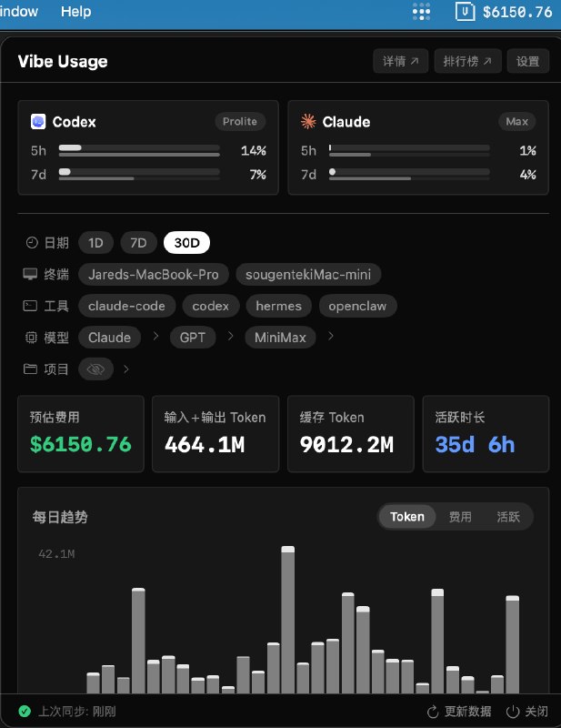Screen dimensions: 561x728
Task: Select the 7D date range
Action: (x=138, y=243)
